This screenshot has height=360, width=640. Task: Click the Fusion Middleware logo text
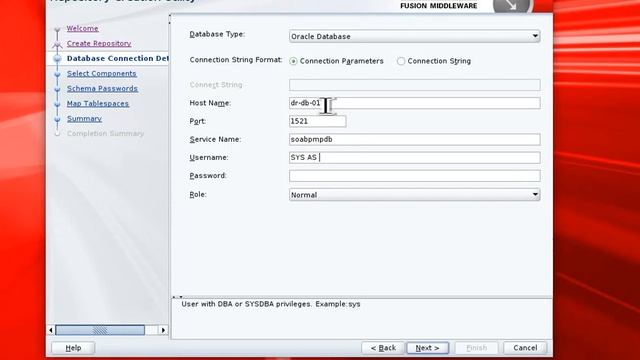438,6
